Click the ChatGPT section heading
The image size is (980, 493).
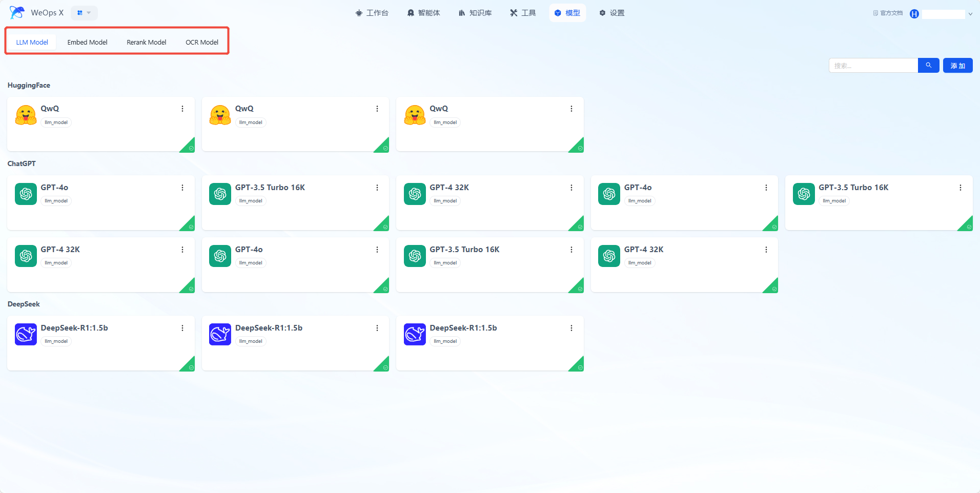(22, 164)
